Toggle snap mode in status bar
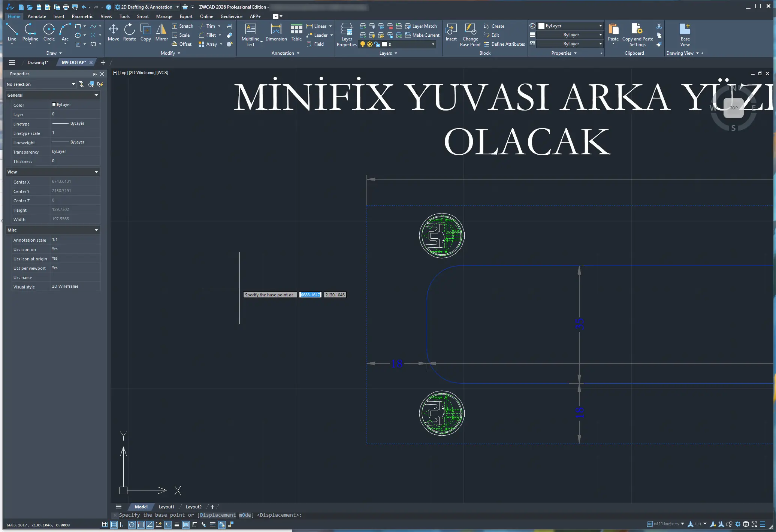Viewport: 776px width, 532px height. [x=105, y=525]
